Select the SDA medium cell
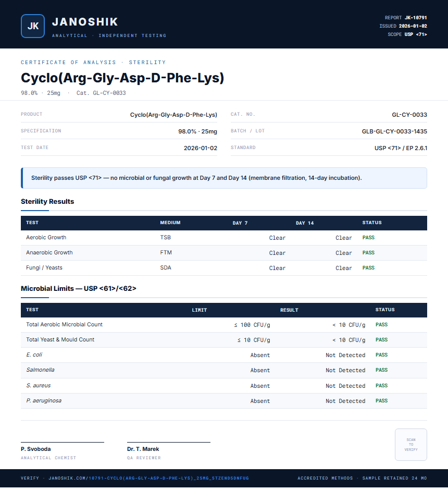Image resolution: width=448 pixels, height=502 pixels. [166, 267]
